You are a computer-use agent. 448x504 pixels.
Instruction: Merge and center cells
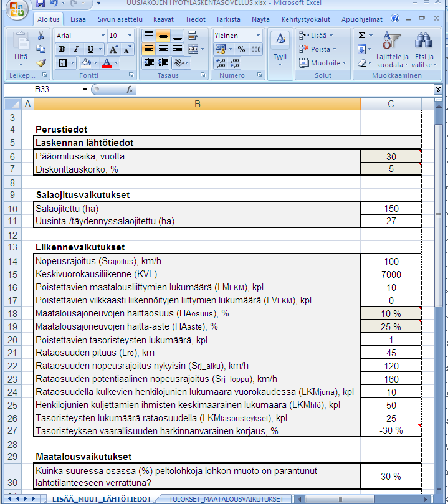[x=193, y=49]
